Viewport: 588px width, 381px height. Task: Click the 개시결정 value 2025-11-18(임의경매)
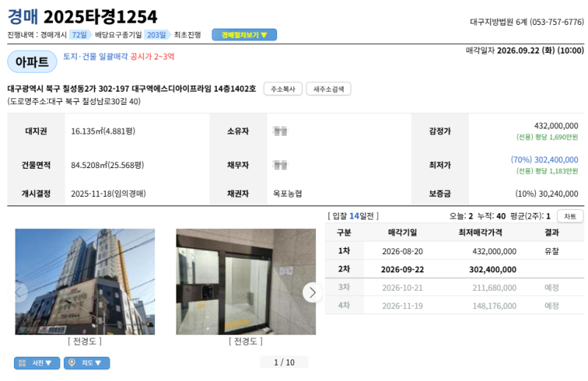[x=108, y=194]
